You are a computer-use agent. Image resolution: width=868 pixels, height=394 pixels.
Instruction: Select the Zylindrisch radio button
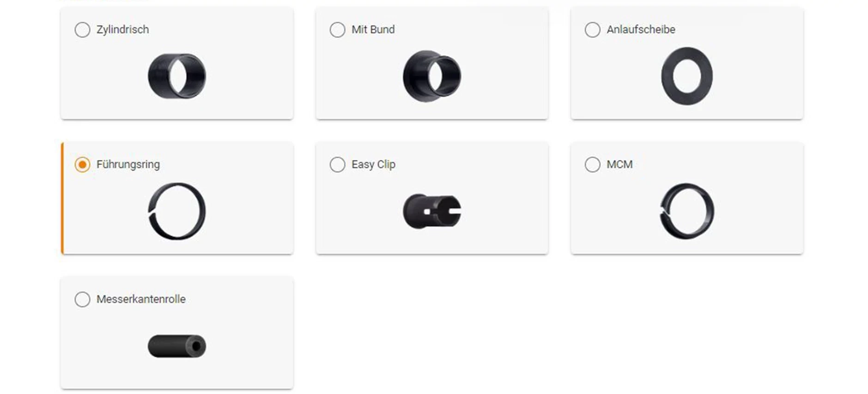(x=82, y=30)
